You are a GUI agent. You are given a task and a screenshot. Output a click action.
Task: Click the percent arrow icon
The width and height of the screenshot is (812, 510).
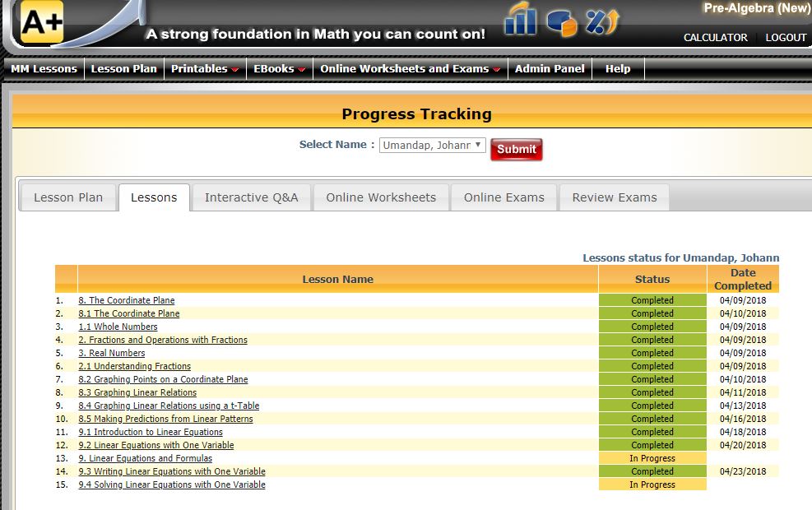[x=602, y=22]
